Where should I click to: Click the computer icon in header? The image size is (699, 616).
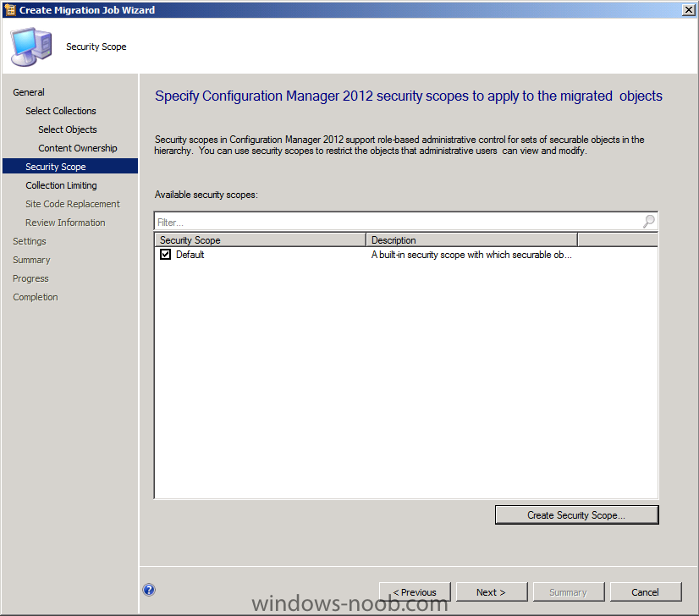tap(31, 47)
